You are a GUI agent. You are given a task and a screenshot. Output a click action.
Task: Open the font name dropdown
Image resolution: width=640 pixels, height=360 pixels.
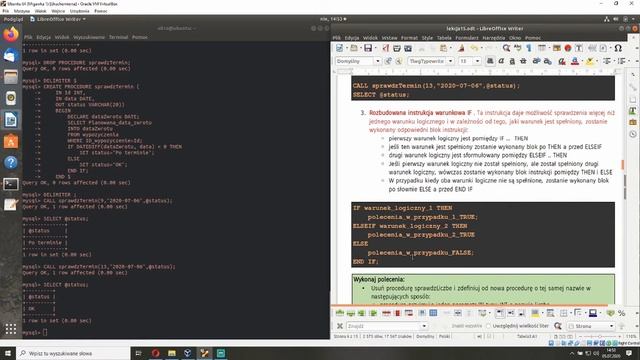451,61
